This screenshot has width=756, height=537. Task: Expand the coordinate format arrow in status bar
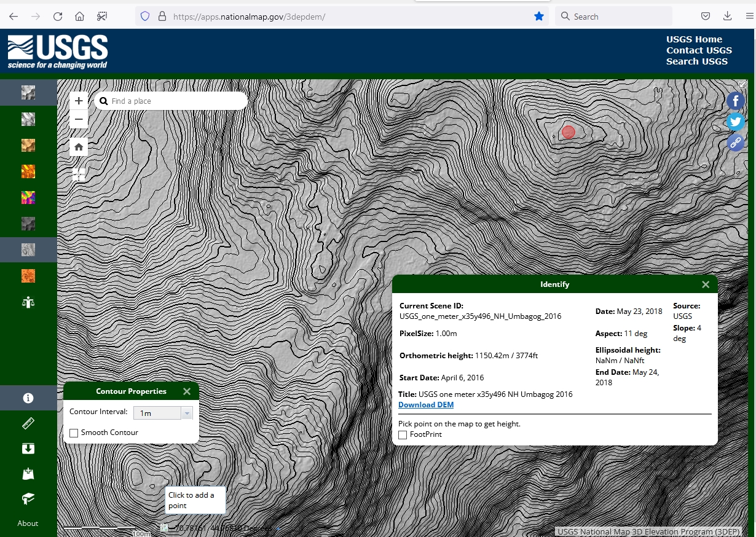pyautogui.click(x=278, y=528)
